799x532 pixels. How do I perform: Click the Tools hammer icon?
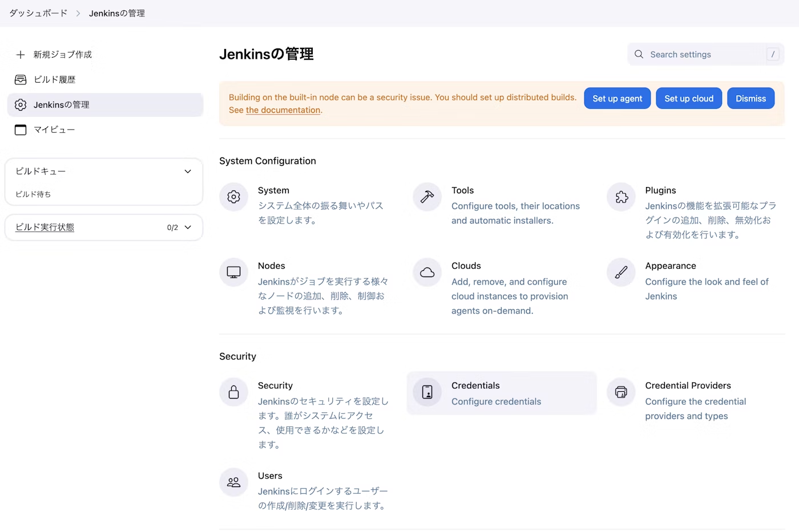coord(427,197)
